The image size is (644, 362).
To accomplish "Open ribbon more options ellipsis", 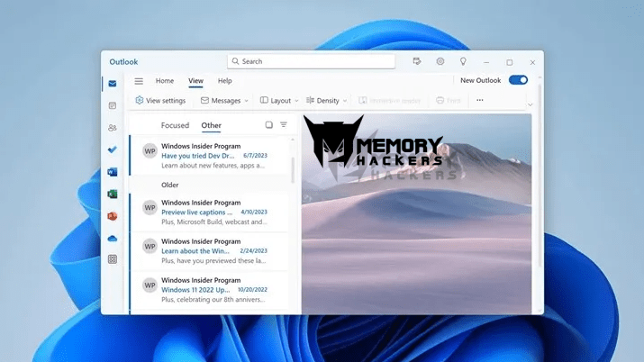I will click(480, 100).
